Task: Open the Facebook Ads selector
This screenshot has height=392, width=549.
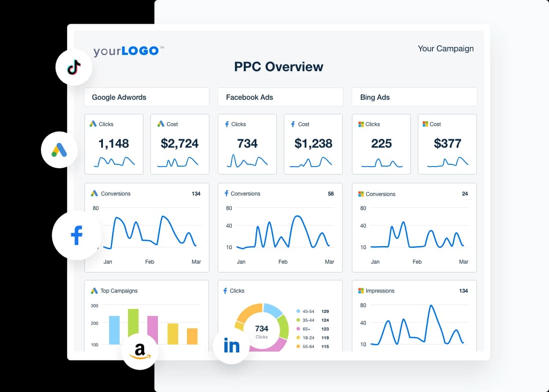Action: [x=280, y=97]
